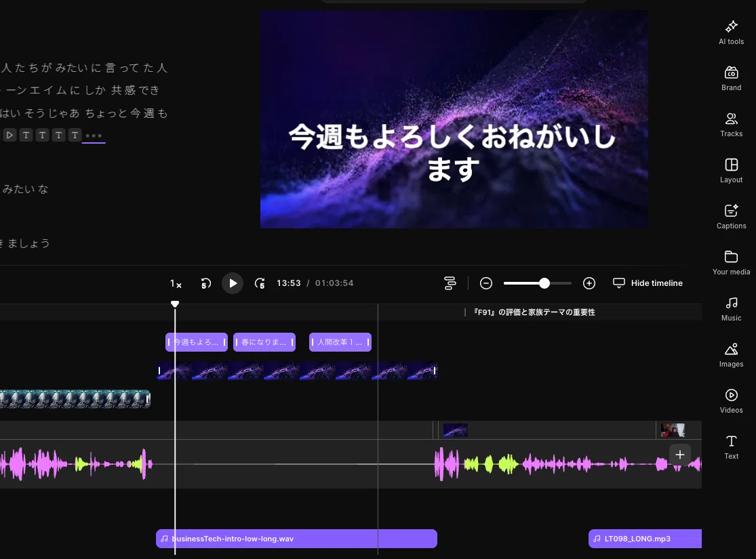756x559 pixels.
Task: Click the left audio waveform segment
Action: (76, 464)
